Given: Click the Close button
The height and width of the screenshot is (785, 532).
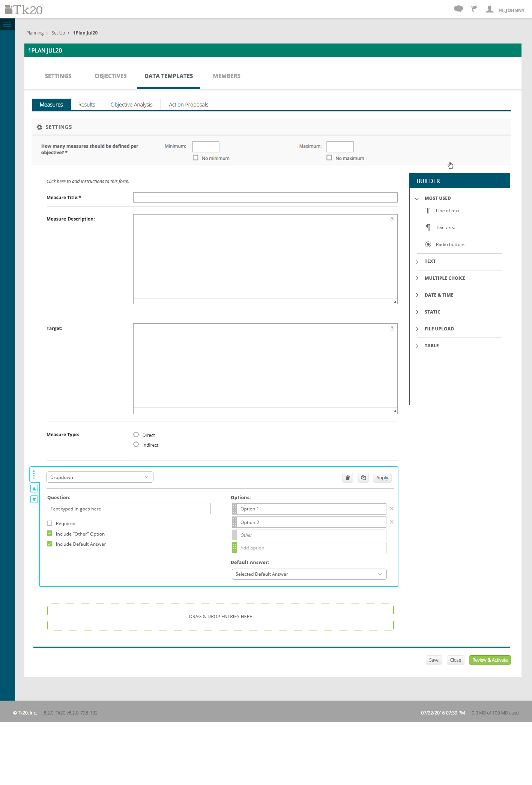Looking at the screenshot, I should (455, 660).
